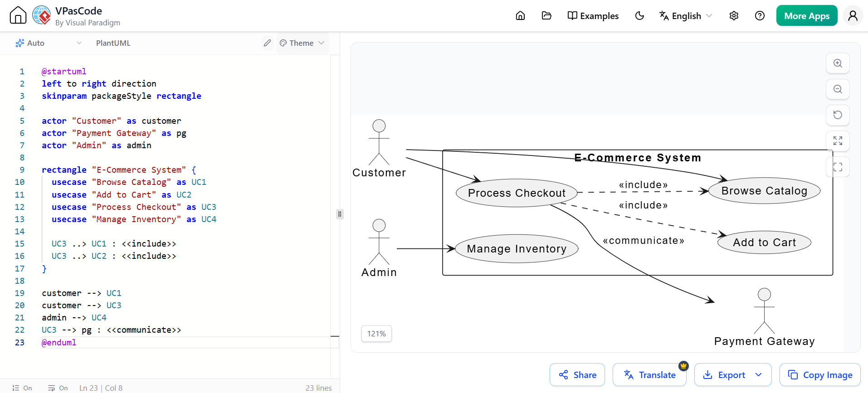Image resolution: width=868 pixels, height=393 pixels.
Task: Click the PlantUML language label
Action: (x=113, y=43)
